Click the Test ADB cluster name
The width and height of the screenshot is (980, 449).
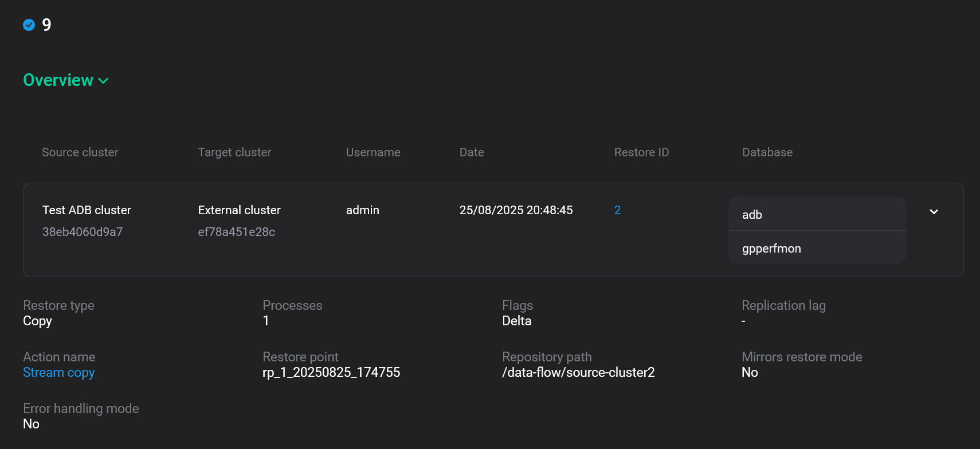87,210
